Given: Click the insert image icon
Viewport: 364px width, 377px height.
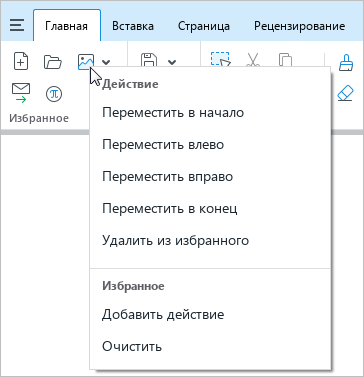Looking at the screenshot, I should [86, 62].
